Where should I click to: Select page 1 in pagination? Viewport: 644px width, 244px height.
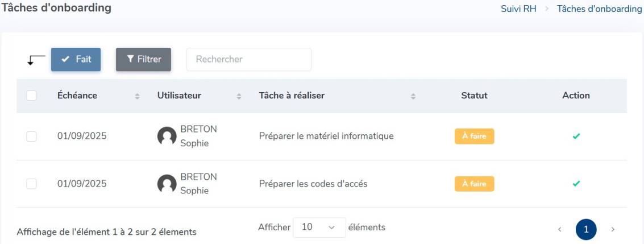(x=586, y=229)
